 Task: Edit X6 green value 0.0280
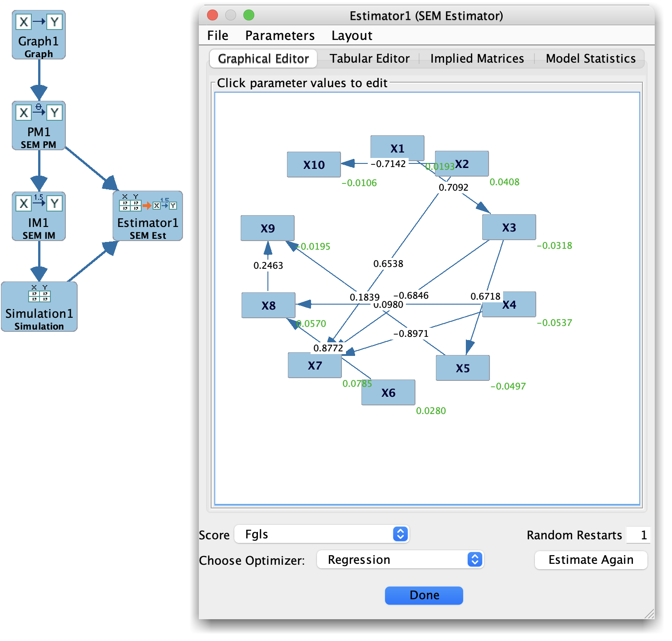coord(431,411)
